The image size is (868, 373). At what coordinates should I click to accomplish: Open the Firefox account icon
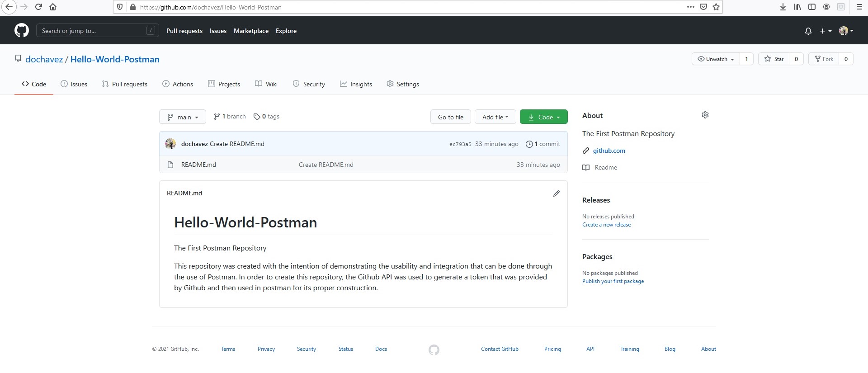[x=826, y=7]
